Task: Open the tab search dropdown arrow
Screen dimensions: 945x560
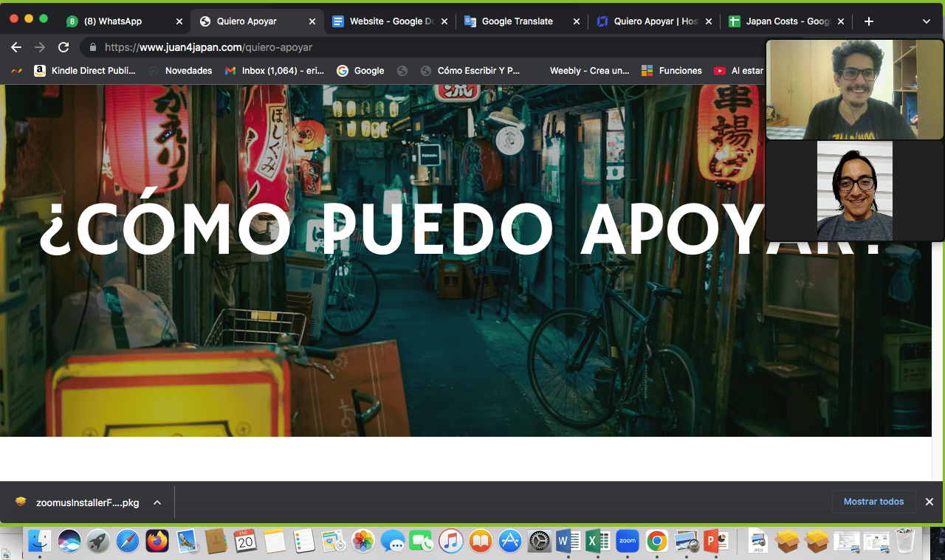Action: tap(927, 21)
